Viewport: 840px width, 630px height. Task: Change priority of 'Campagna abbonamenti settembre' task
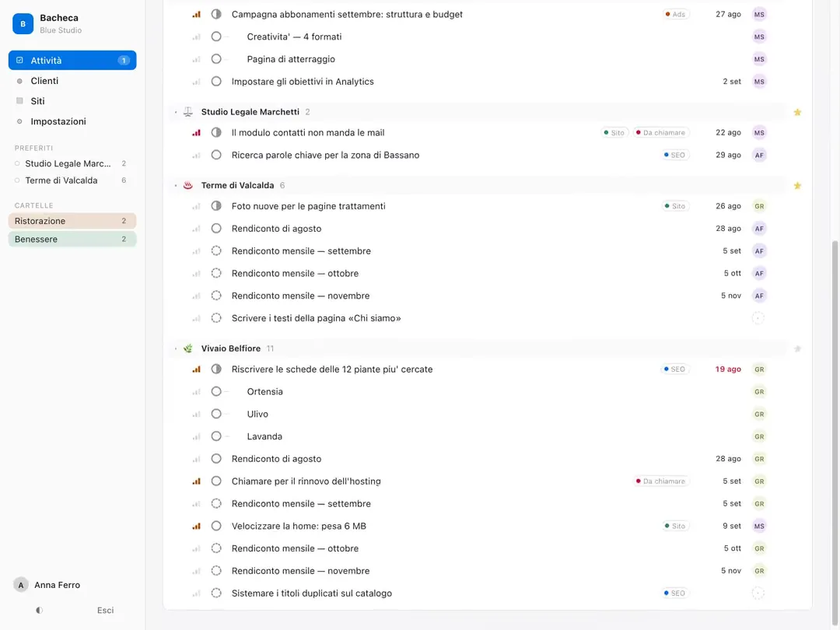tap(196, 15)
